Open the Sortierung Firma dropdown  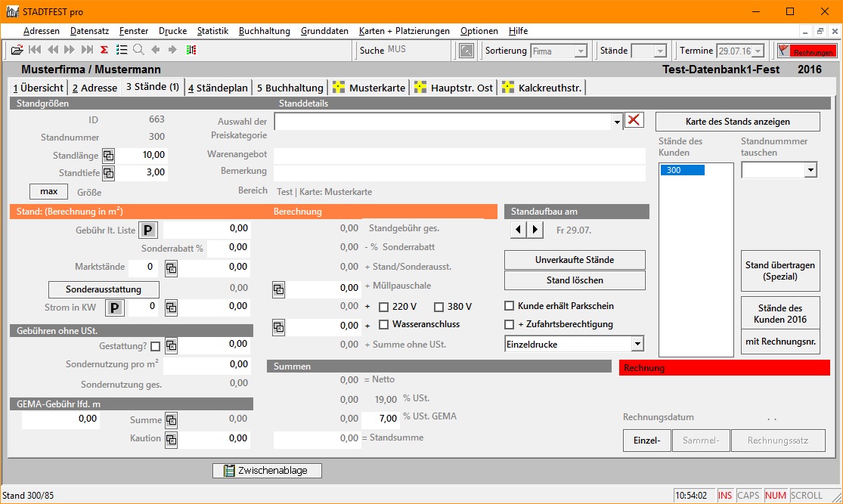[581, 51]
